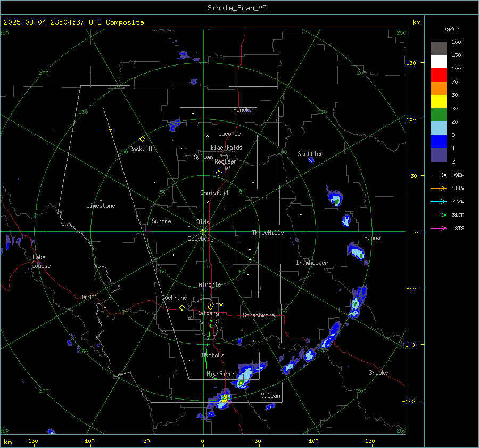Viewport: 479px width, 448px height.
Task: Click the Strathmore label
Action: pos(259,315)
